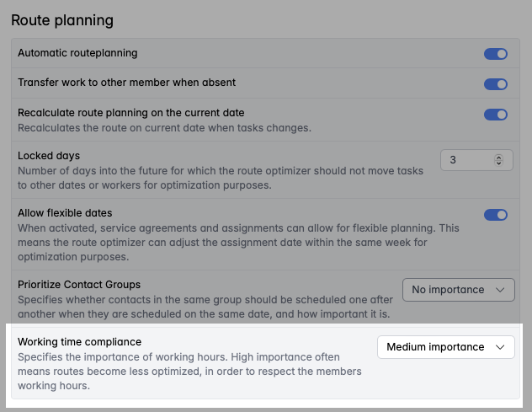
Task: Click the Working time compliance label
Action: point(79,341)
